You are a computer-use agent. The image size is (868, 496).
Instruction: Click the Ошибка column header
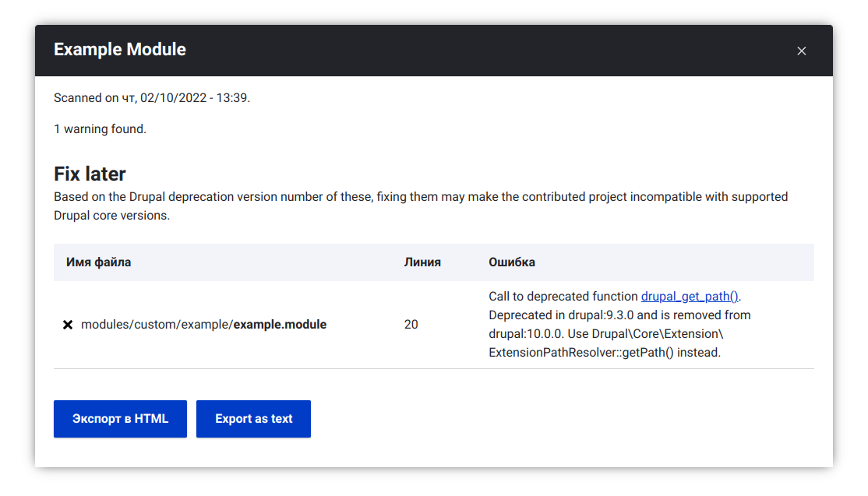(x=511, y=262)
